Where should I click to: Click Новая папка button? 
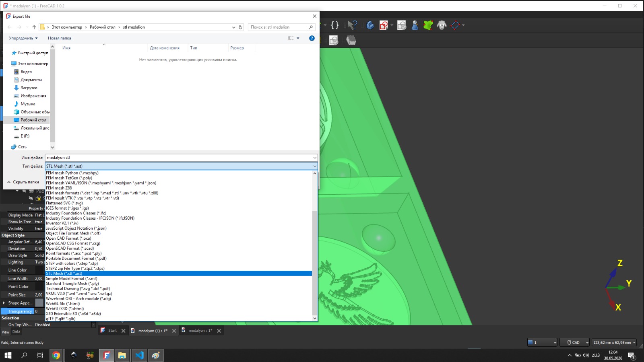(60, 38)
